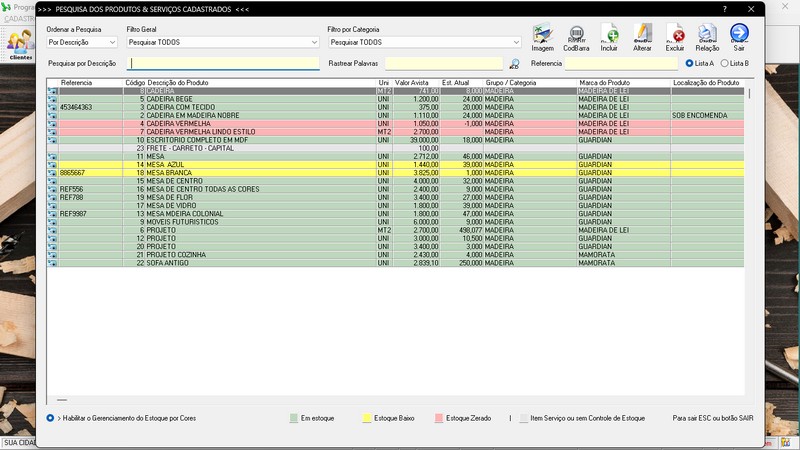
Task: Click the Valor Avista column header
Action: tap(412, 83)
